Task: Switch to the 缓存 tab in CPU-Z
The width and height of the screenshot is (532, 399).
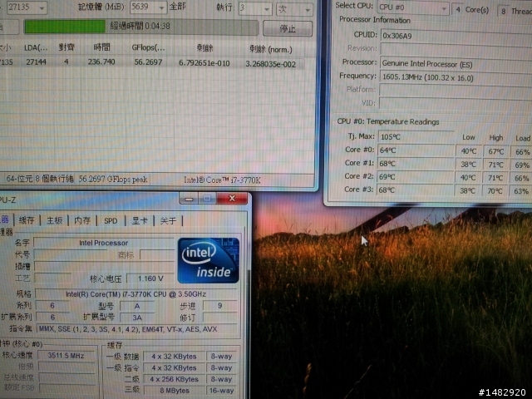Action: click(x=27, y=220)
